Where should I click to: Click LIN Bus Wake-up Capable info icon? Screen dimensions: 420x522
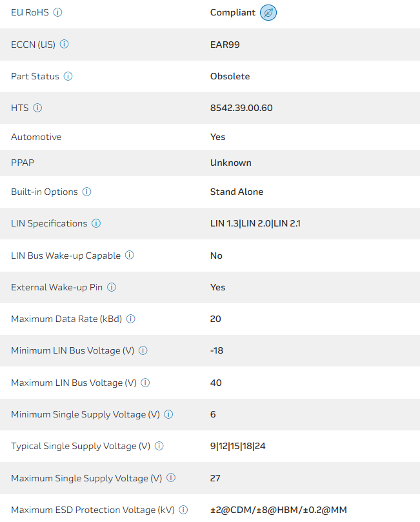(130, 255)
